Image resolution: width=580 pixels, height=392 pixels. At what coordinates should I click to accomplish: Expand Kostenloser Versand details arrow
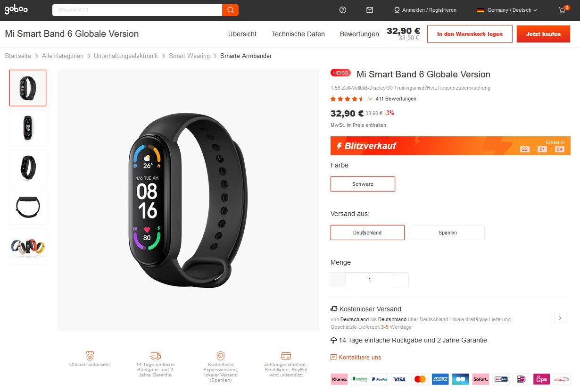point(560,318)
